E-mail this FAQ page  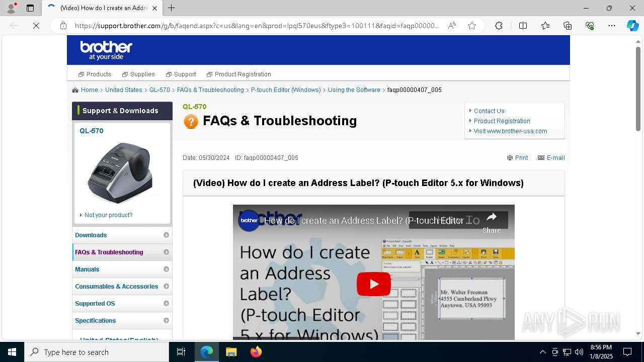tap(551, 158)
